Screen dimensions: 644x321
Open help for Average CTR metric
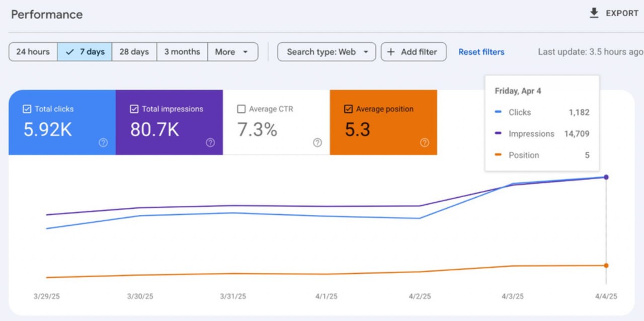click(317, 143)
